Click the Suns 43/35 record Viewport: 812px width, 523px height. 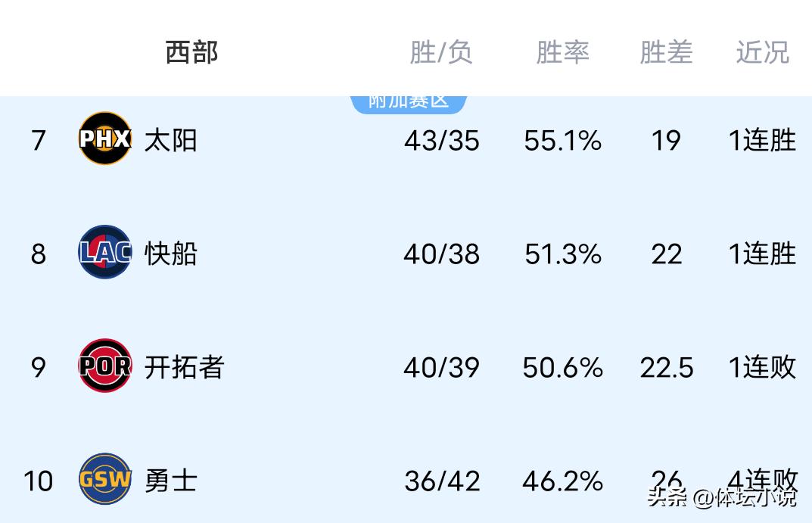pyautogui.click(x=441, y=140)
